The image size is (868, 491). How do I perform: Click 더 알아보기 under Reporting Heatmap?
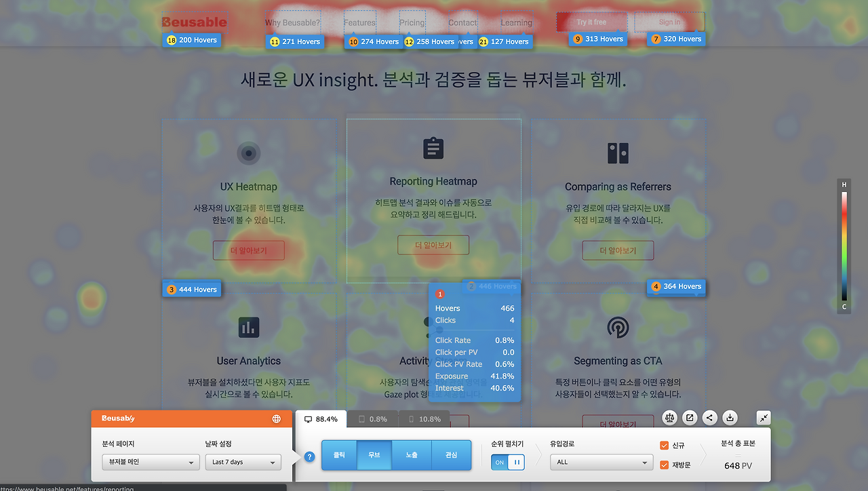pos(433,245)
